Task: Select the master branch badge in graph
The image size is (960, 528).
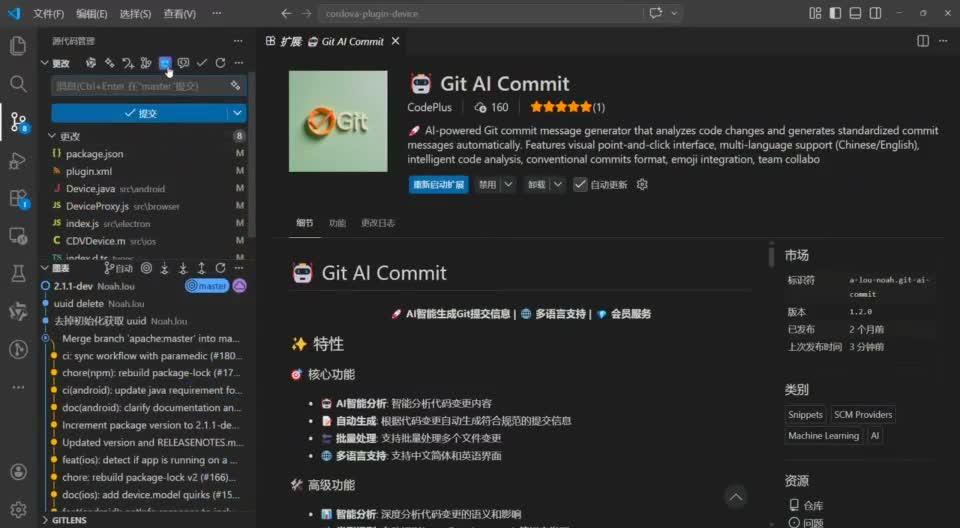Action: 207,285
